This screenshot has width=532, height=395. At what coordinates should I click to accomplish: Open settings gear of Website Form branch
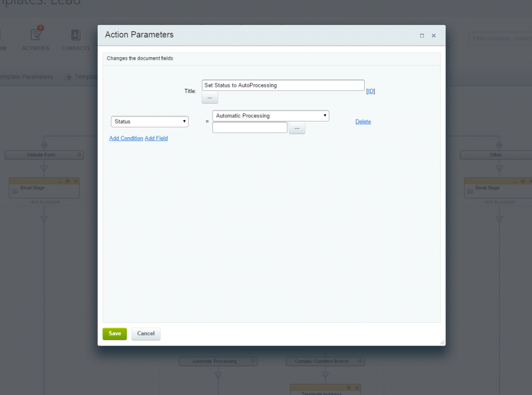tap(79, 155)
